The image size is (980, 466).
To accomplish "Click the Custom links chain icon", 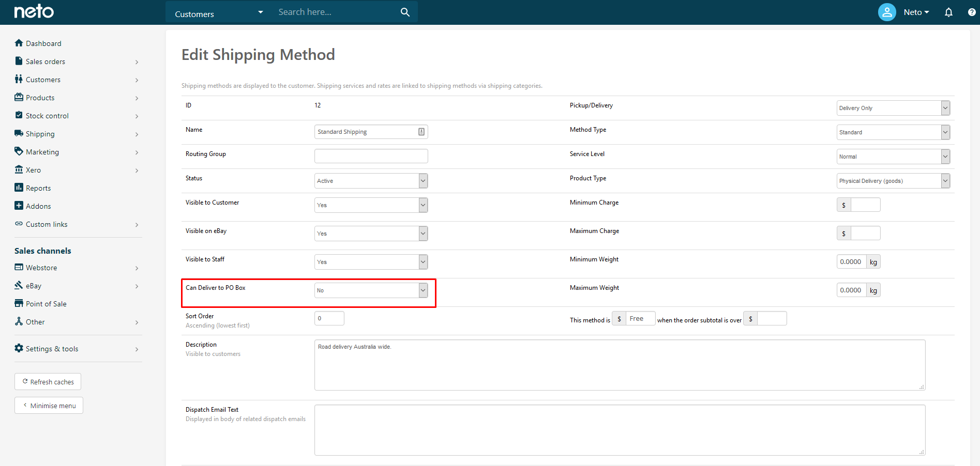I will [x=19, y=224].
